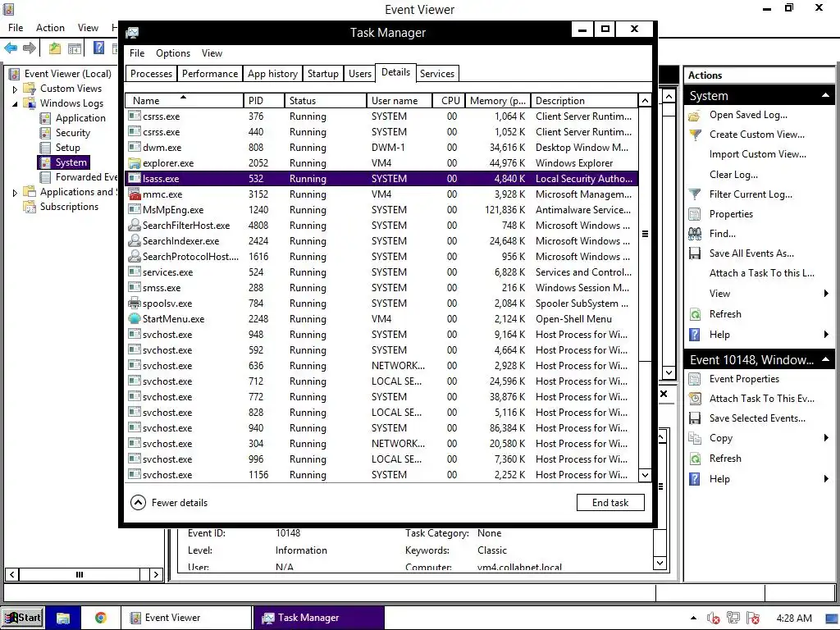
Task: Select the MsMpEng.exe process row
Action: 381,210
